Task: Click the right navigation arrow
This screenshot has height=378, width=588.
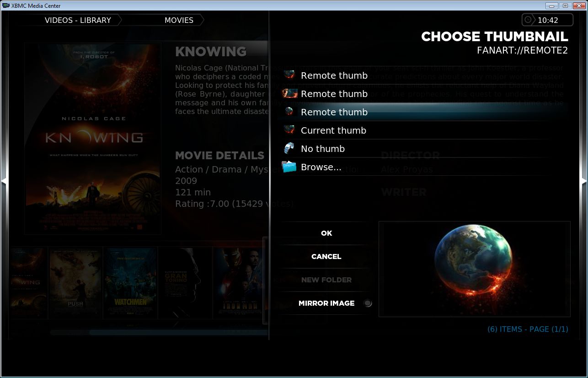Action: point(584,180)
